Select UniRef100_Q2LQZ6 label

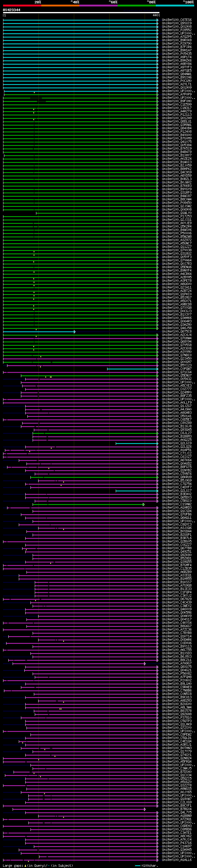176,446
